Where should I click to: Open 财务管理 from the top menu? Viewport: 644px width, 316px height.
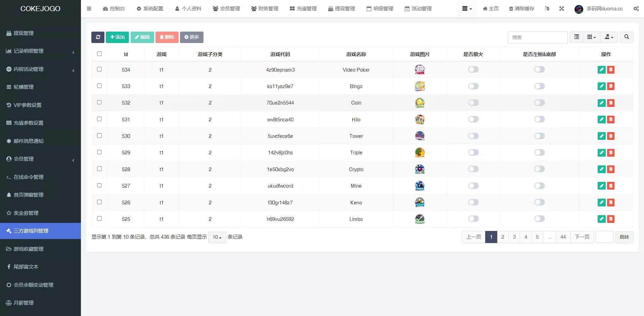click(x=265, y=9)
